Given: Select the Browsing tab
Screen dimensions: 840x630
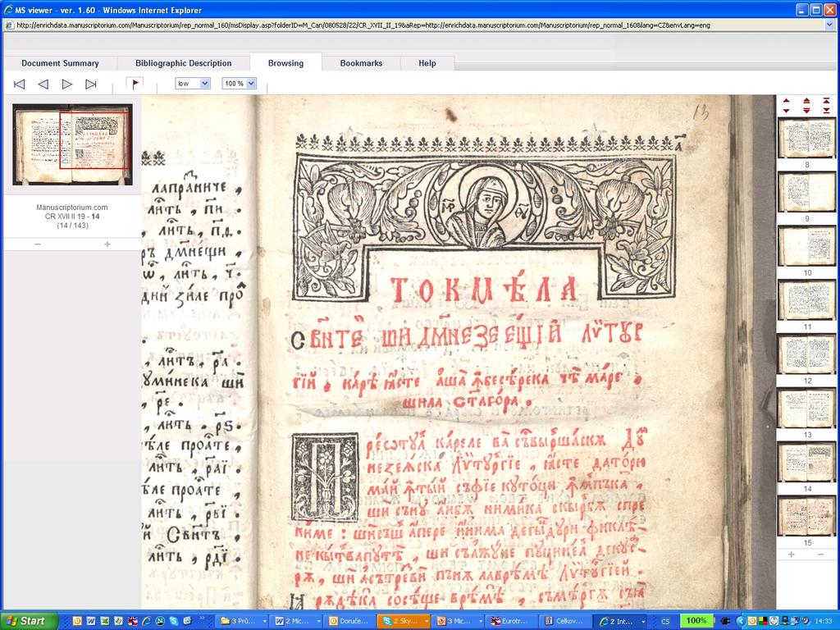Looking at the screenshot, I should (285, 62).
